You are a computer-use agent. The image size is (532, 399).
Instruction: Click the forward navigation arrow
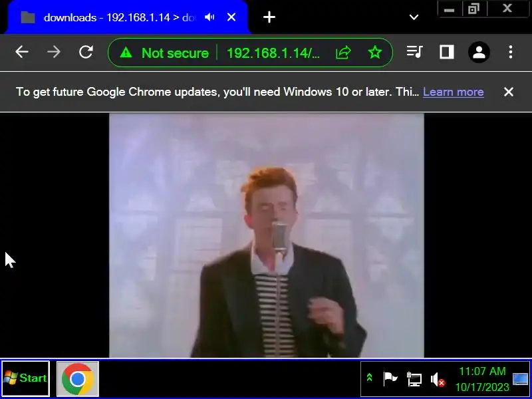54,52
